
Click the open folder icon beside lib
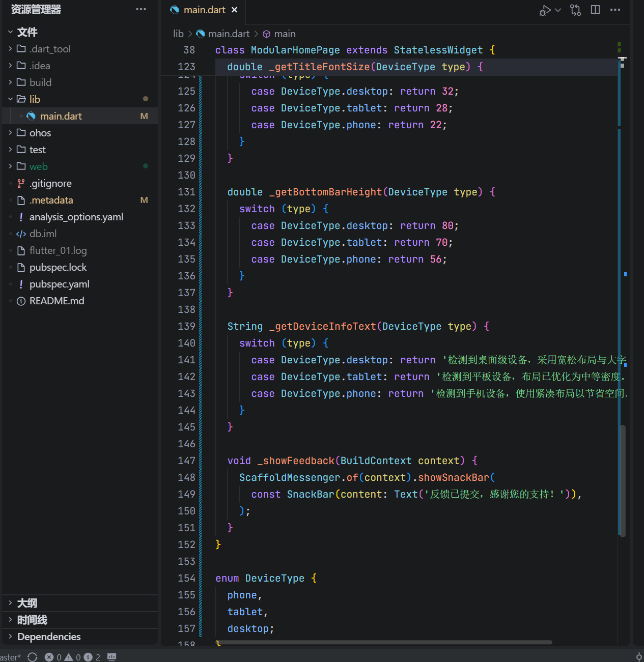[x=21, y=99]
